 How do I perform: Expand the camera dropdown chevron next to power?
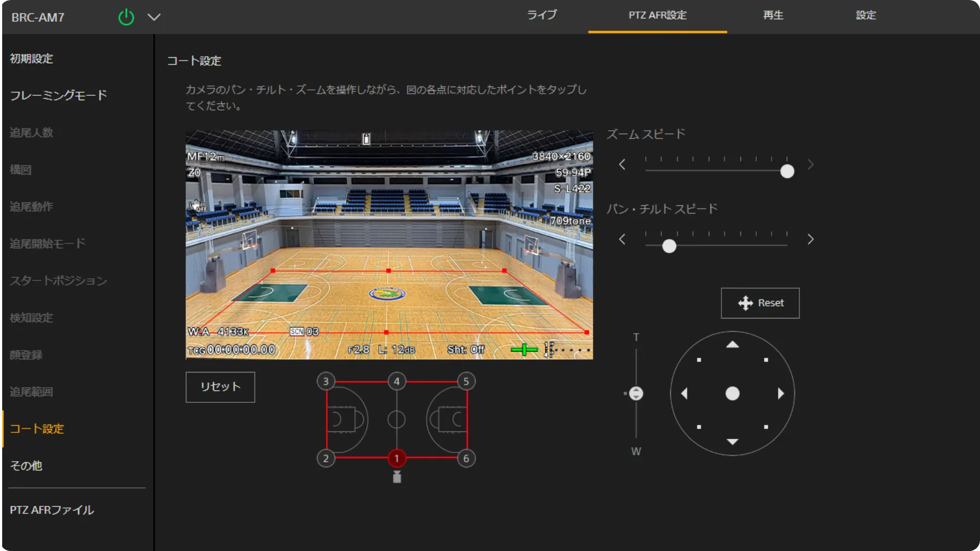154,17
